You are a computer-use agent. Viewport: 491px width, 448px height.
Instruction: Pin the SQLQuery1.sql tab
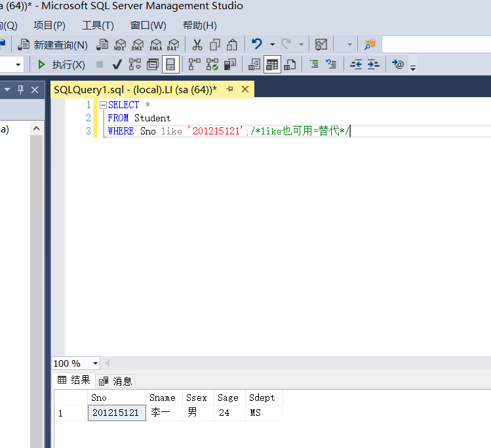tap(230, 89)
